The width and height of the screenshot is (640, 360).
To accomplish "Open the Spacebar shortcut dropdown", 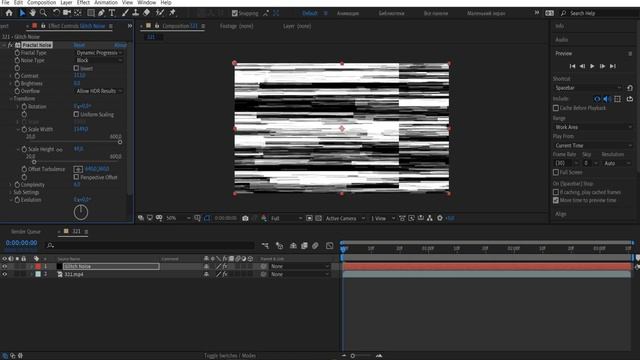I will pos(588,88).
